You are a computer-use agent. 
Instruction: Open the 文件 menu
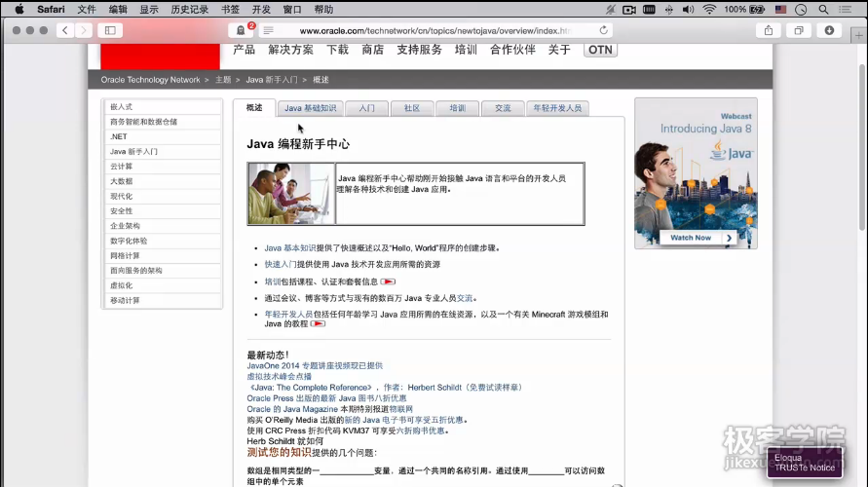87,10
